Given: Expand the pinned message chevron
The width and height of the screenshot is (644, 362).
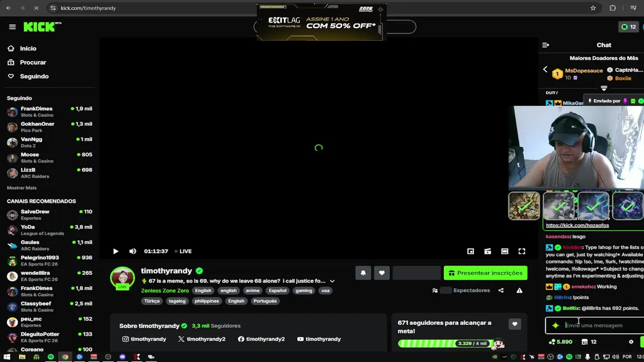Looking at the screenshot, I should click(604, 88).
